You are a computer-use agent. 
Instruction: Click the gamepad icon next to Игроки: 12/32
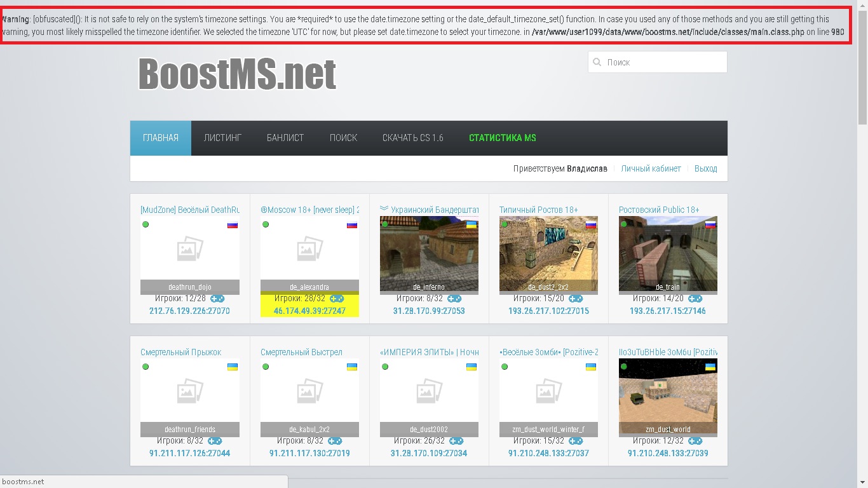click(695, 441)
